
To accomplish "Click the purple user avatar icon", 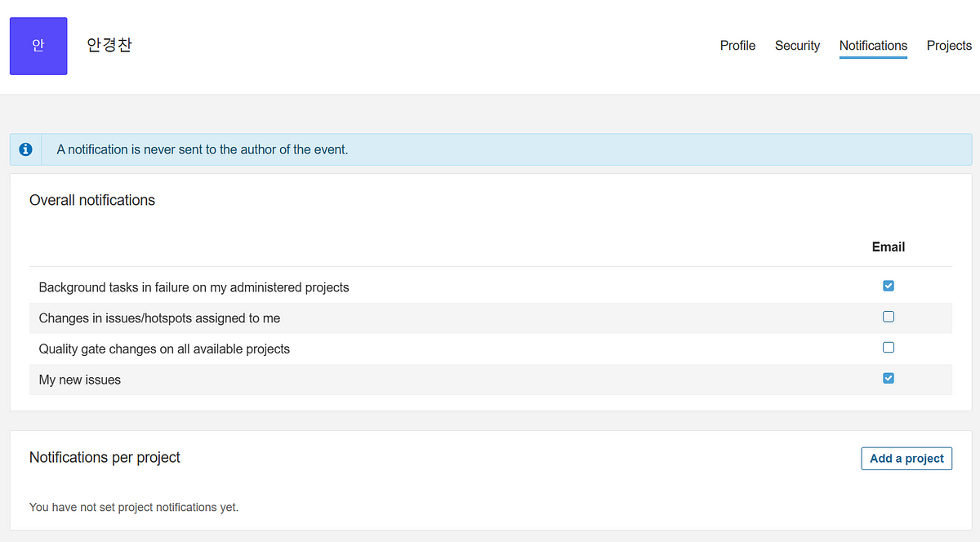I will (x=38, y=47).
